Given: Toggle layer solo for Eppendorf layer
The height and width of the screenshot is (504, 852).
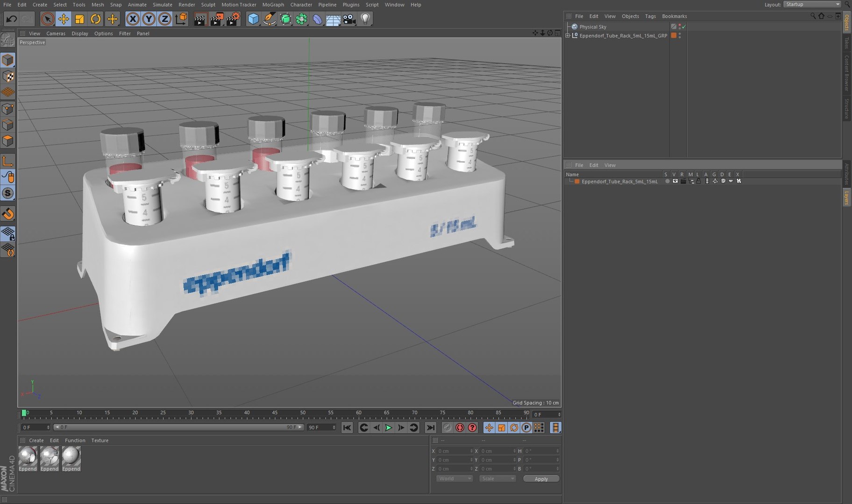Looking at the screenshot, I should pyautogui.click(x=667, y=181).
